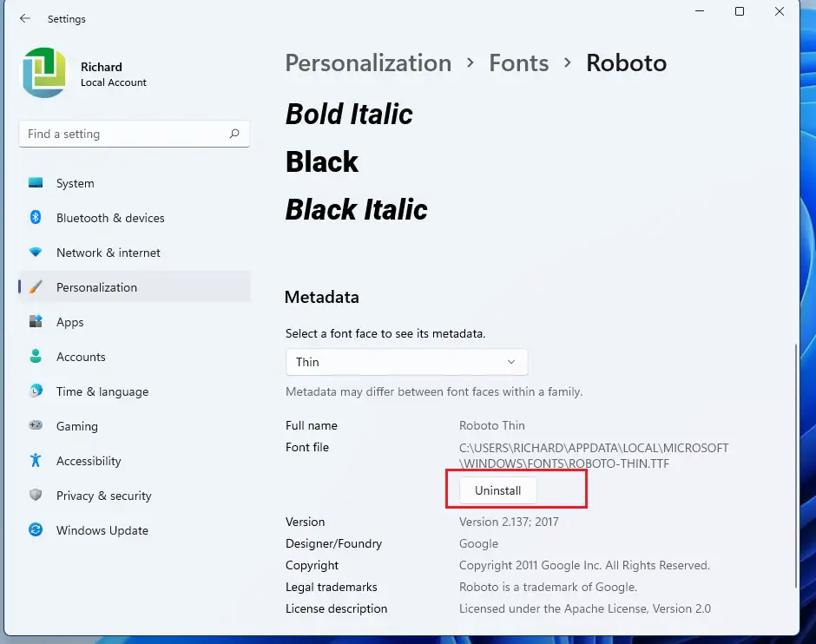The image size is (816, 644).
Task: Close the Settings window
Action: pyautogui.click(x=779, y=11)
